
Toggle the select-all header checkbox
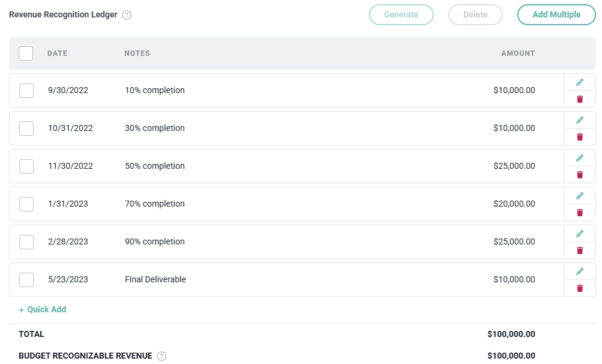tap(26, 53)
